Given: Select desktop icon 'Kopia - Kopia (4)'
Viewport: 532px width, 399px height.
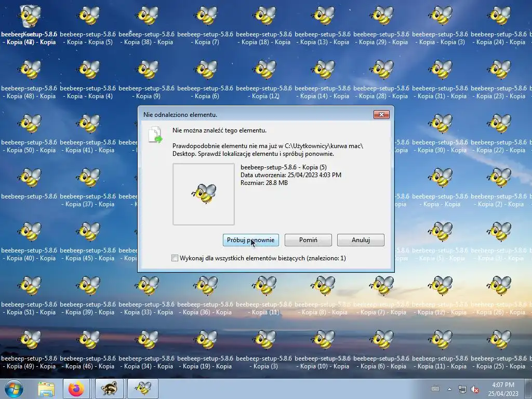Looking at the screenshot, I should (x=88, y=81).
